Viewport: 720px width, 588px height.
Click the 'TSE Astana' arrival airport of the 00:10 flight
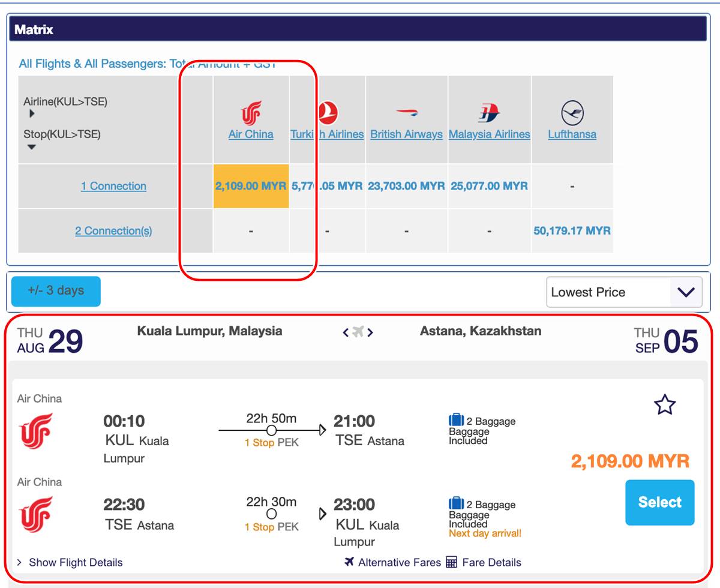click(370, 440)
